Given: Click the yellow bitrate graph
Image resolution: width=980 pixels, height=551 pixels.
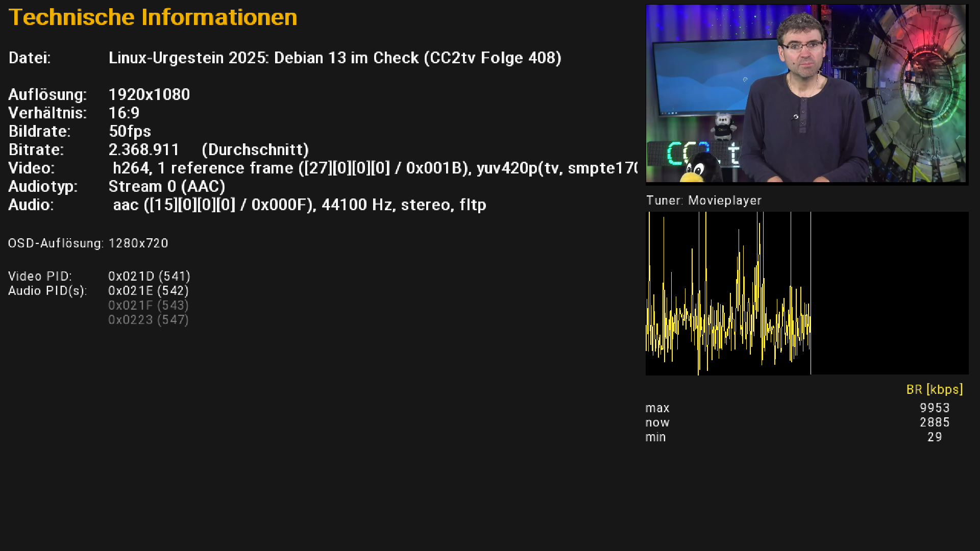Looking at the screenshot, I should 806,293.
